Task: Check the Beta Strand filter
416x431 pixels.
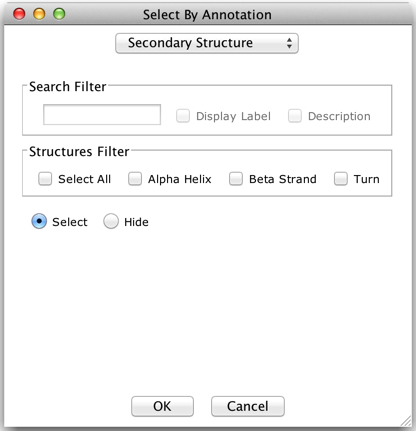Action: (x=236, y=179)
